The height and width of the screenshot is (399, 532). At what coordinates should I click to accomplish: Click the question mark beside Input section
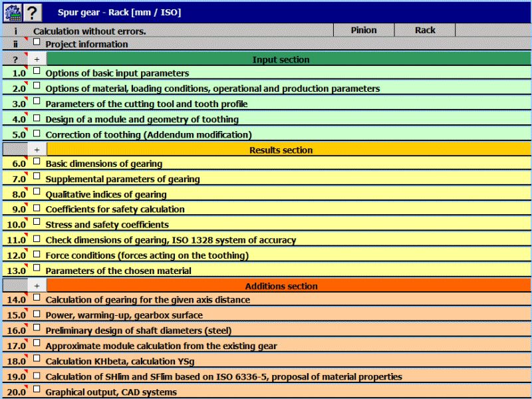click(x=15, y=59)
